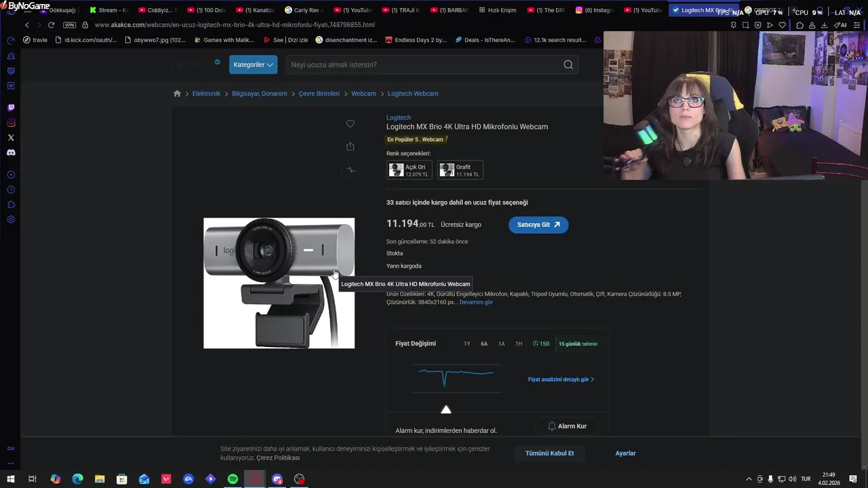Add product to favorites with heart icon
The width and height of the screenshot is (868, 488).
point(350,123)
